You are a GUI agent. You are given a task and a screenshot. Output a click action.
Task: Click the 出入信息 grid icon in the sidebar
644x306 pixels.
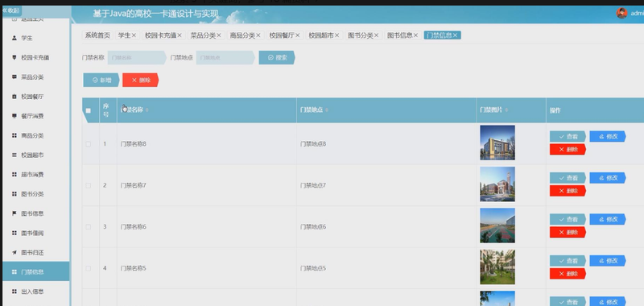(14, 292)
